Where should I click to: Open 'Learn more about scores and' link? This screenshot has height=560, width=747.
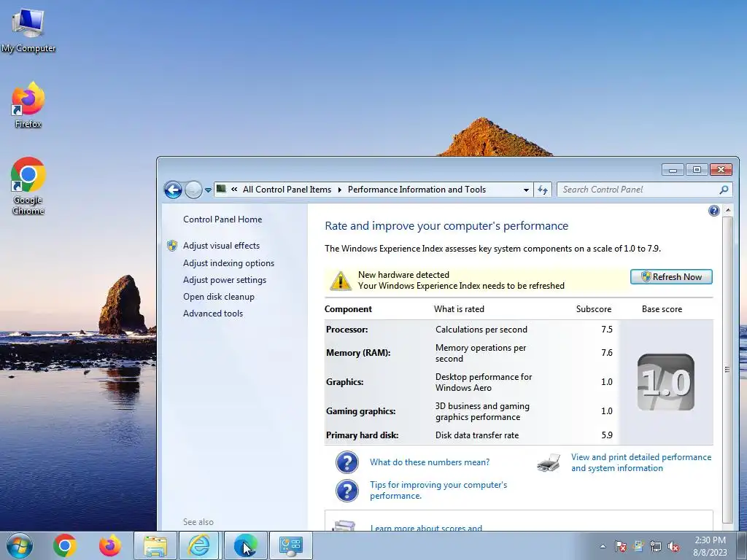pos(426,528)
